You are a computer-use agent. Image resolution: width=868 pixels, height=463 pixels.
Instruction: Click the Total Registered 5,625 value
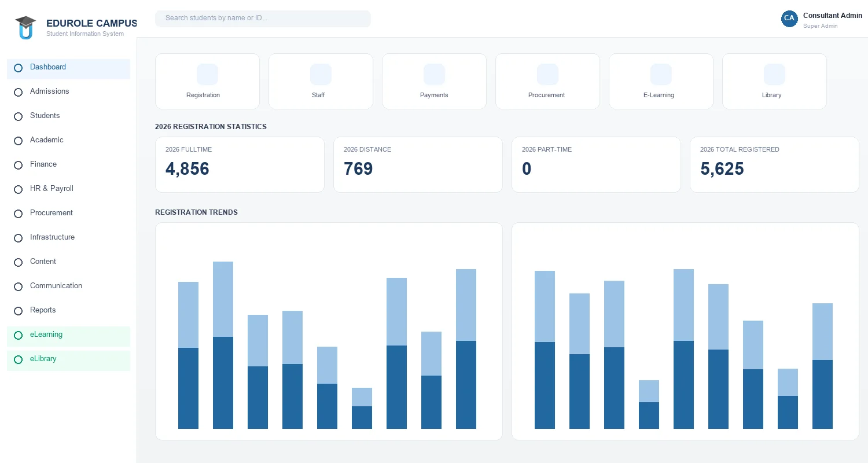coord(722,169)
